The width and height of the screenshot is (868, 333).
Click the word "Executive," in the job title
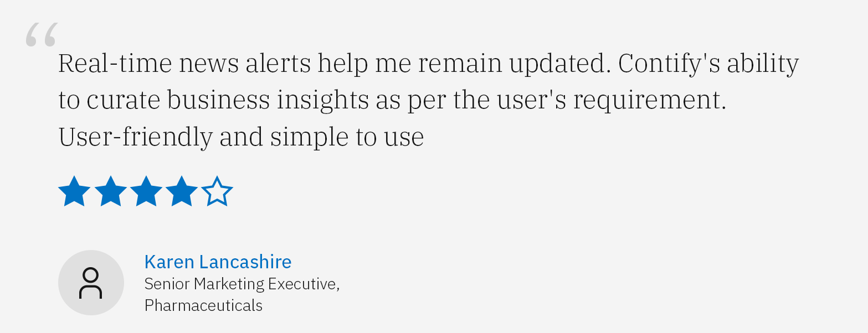click(x=304, y=284)
